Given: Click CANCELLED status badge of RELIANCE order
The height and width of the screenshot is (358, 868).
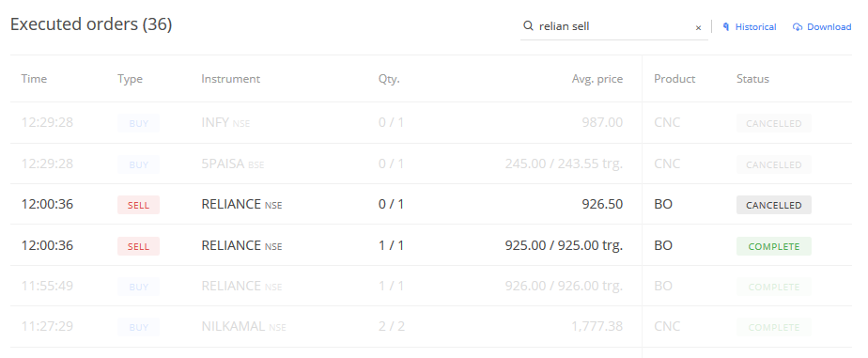Looking at the screenshot, I should [x=773, y=205].
